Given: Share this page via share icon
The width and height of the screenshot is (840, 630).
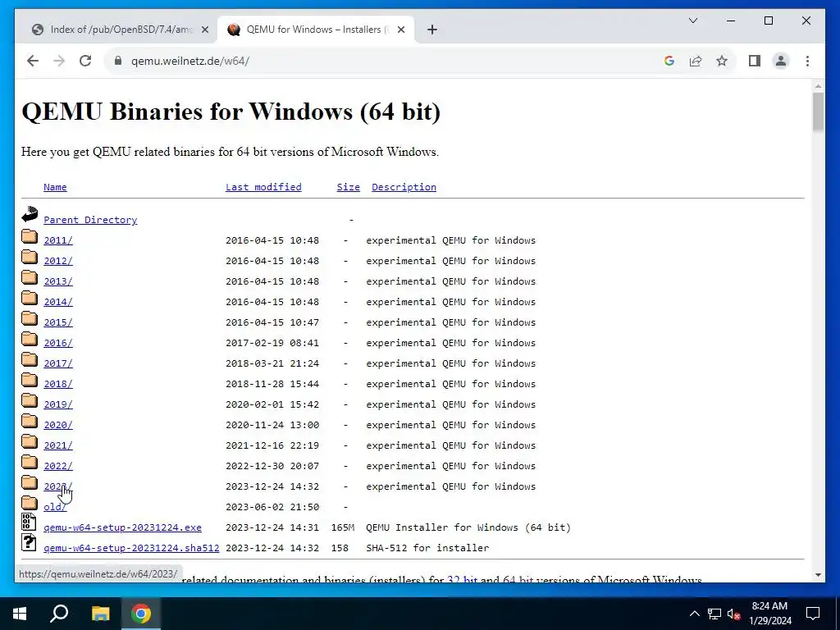Looking at the screenshot, I should click(696, 61).
